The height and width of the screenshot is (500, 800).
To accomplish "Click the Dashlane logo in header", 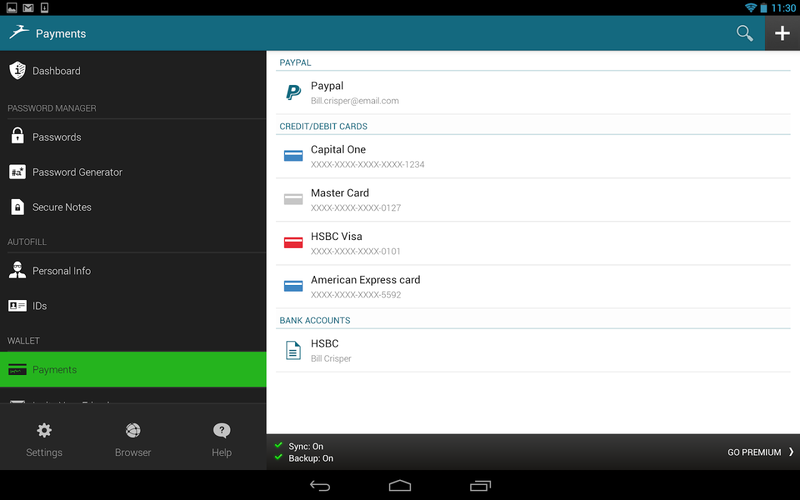I will 18,33.
